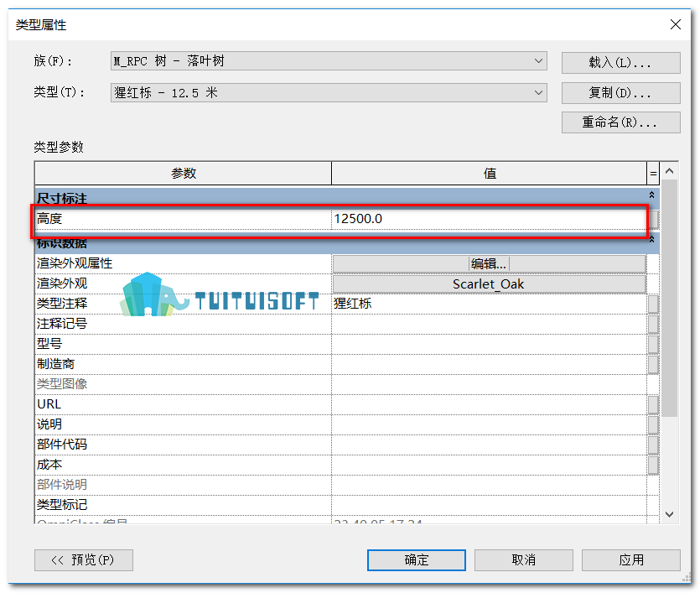Image resolution: width=700 pixels, height=593 pixels.
Task: Click the 复制(D)... duplicate button
Action: coord(620,93)
